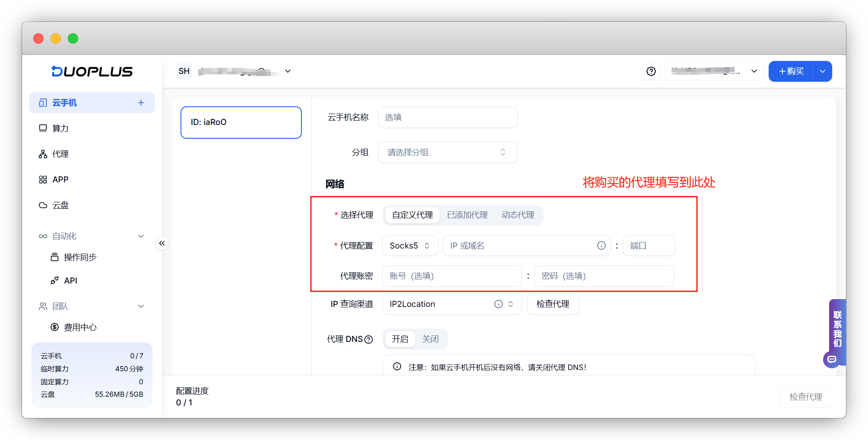The height and width of the screenshot is (440, 868).
Task: Click the APP sidebar icon
Action: pyautogui.click(x=43, y=179)
